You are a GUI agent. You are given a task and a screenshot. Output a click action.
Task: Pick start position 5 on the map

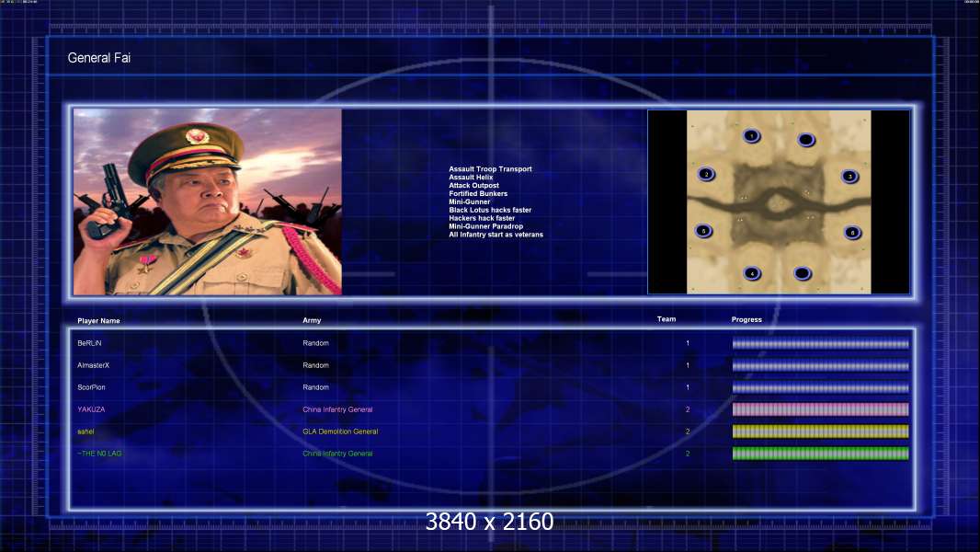click(x=704, y=231)
